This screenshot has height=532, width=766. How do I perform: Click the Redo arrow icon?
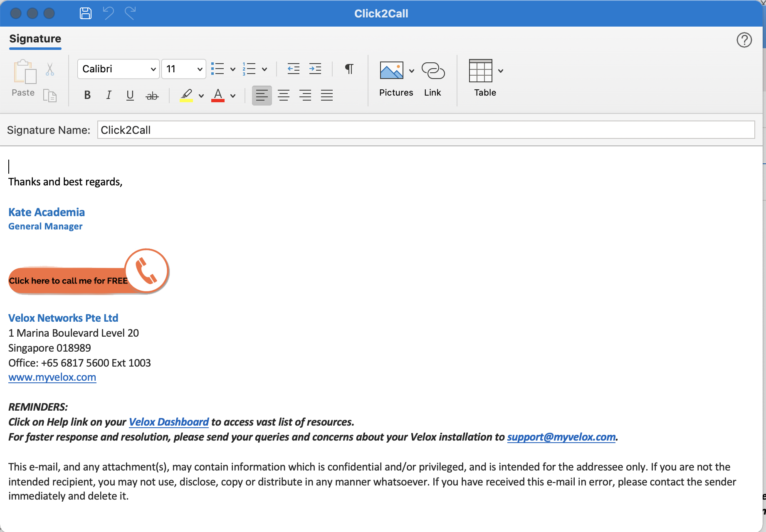(130, 13)
